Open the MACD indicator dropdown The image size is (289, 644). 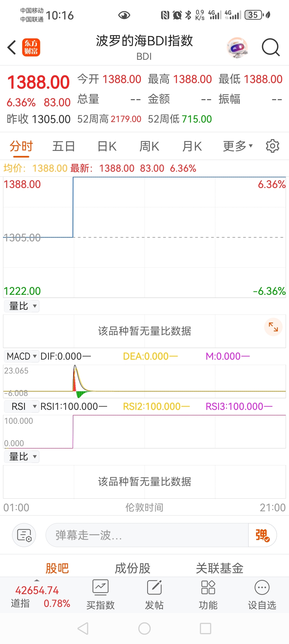(22, 356)
